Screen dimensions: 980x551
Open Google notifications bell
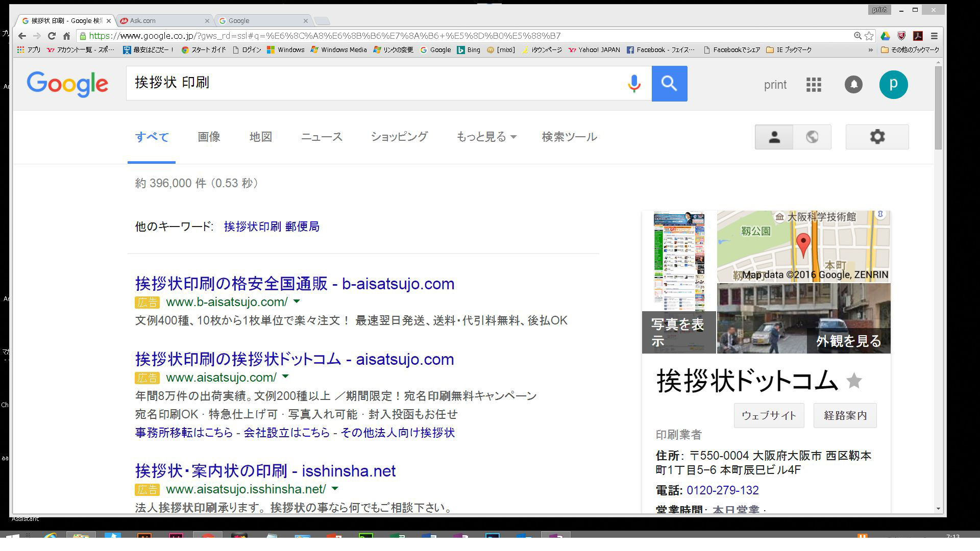click(853, 85)
